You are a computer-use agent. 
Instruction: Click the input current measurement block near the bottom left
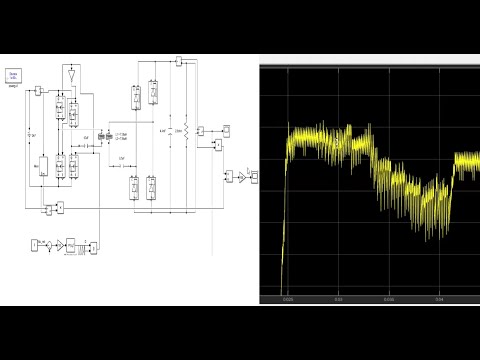point(49,210)
